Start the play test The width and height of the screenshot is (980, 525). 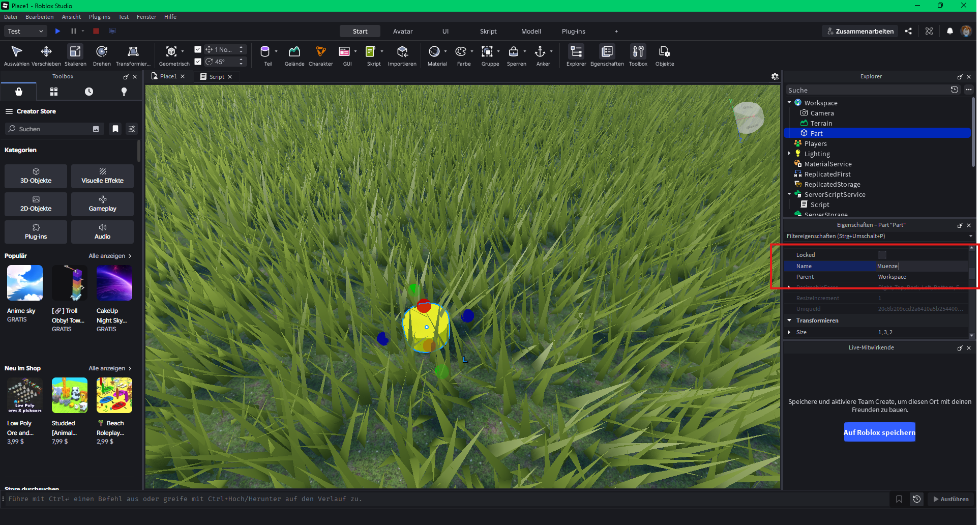[x=57, y=31]
